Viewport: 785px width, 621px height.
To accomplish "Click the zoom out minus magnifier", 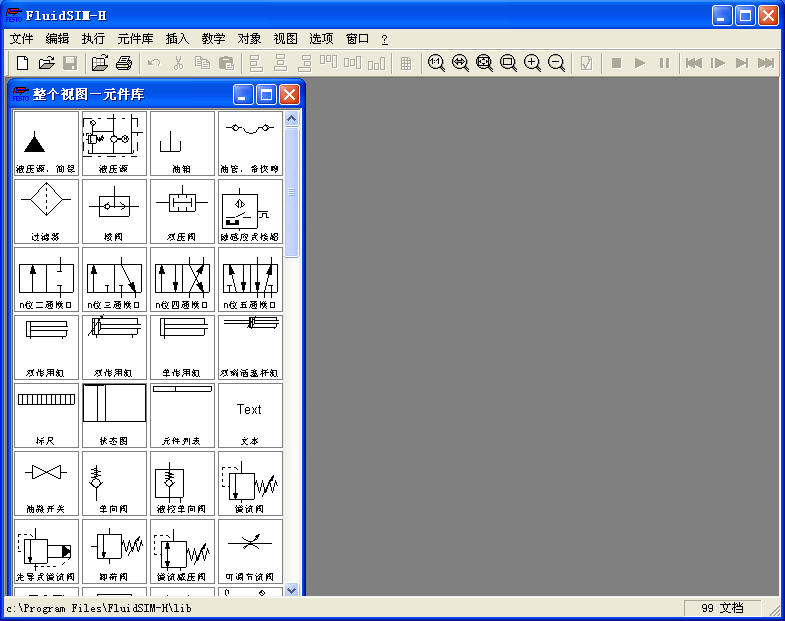I will pos(556,63).
